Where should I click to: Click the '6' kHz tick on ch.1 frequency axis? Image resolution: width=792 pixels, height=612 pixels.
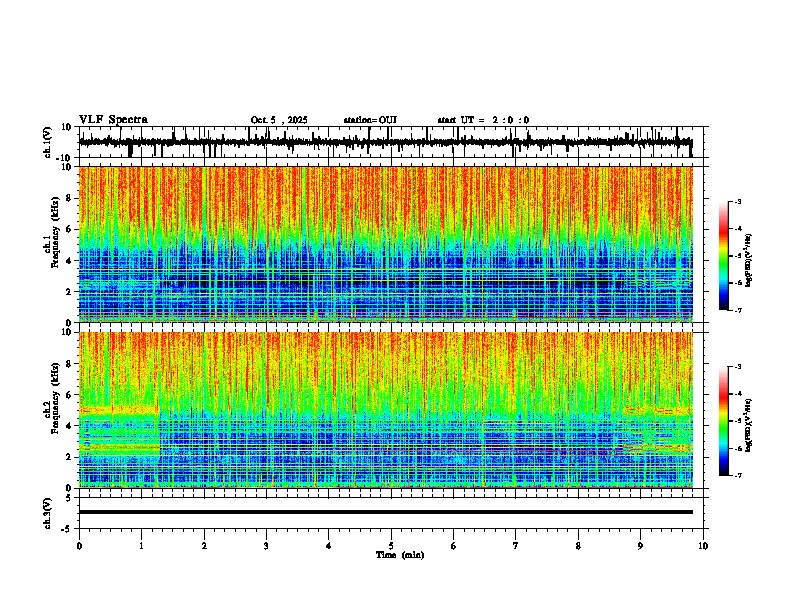coord(69,230)
